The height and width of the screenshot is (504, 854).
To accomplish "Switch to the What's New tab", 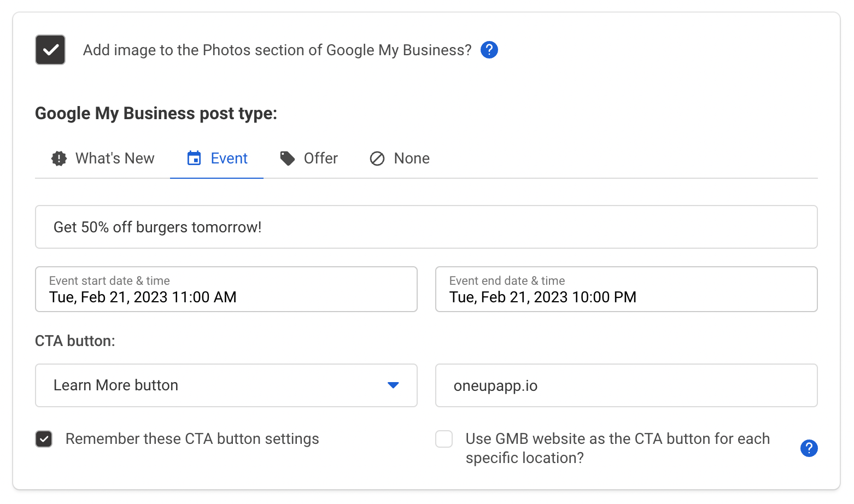I will (103, 159).
